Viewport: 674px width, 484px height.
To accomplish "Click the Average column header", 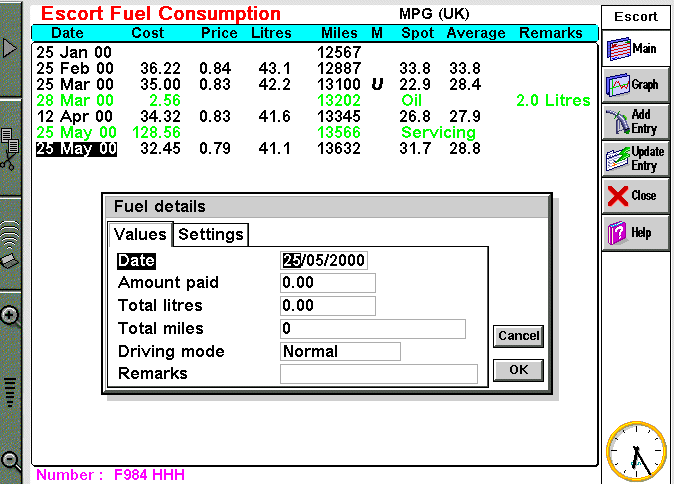I will pos(476,33).
